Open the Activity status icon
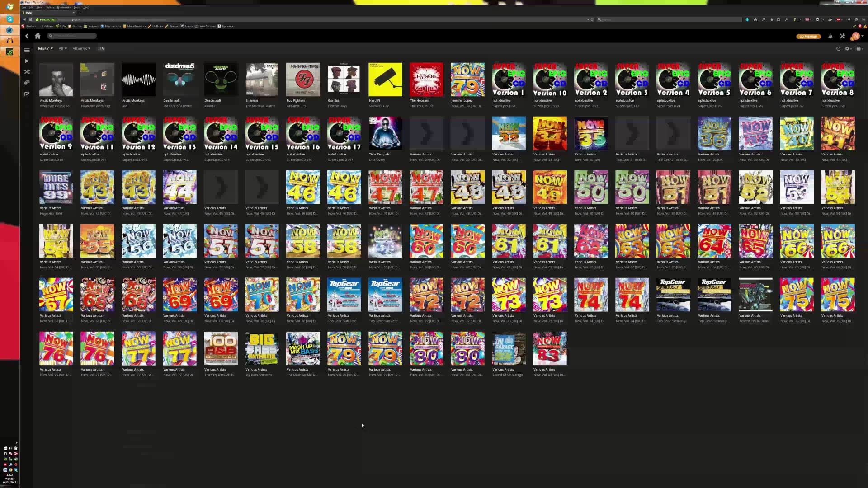Viewport: 868px width, 488px height. [x=830, y=36]
